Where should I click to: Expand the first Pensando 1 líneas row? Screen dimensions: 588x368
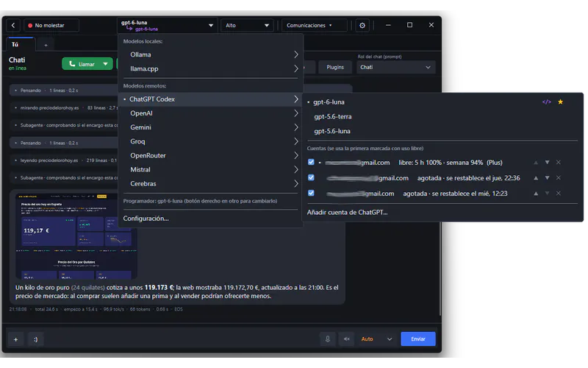(x=64, y=91)
